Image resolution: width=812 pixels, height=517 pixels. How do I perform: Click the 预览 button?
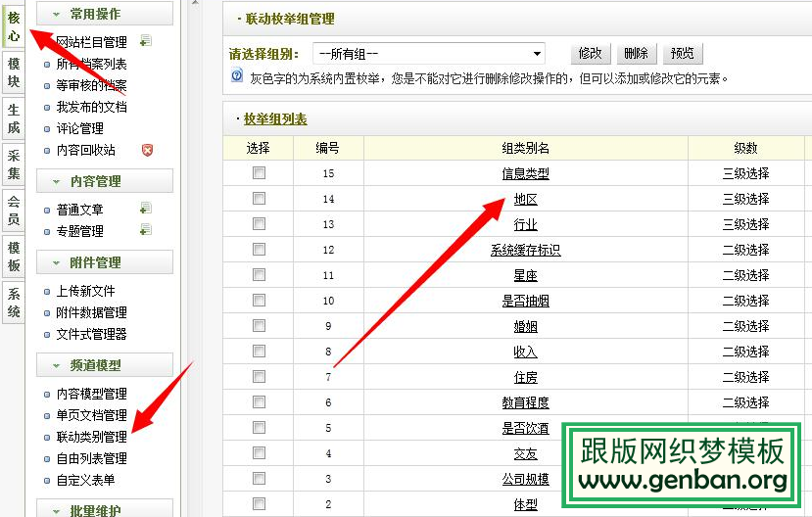point(683,53)
